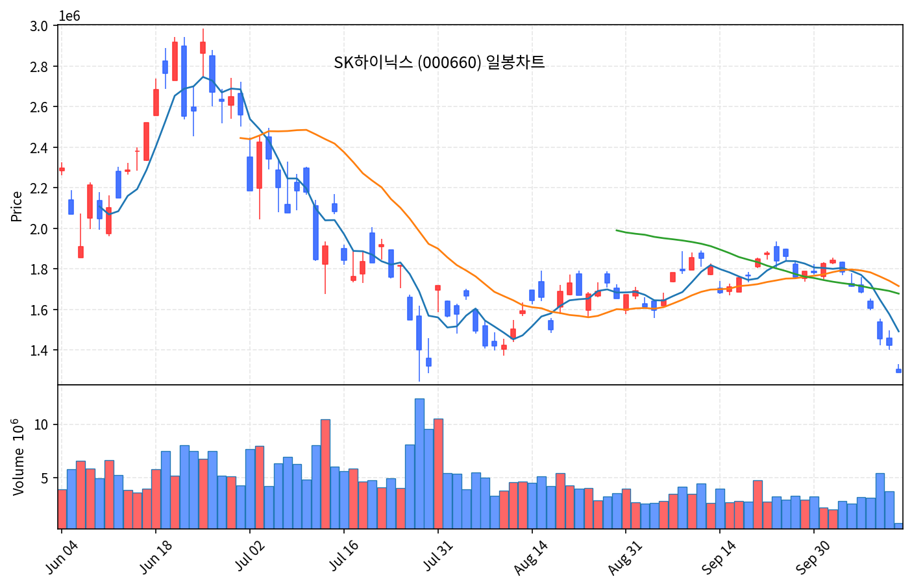The image size is (912, 588).
Task: Click the "1e6" scale notation
Action: pyautogui.click(x=69, y=16)
